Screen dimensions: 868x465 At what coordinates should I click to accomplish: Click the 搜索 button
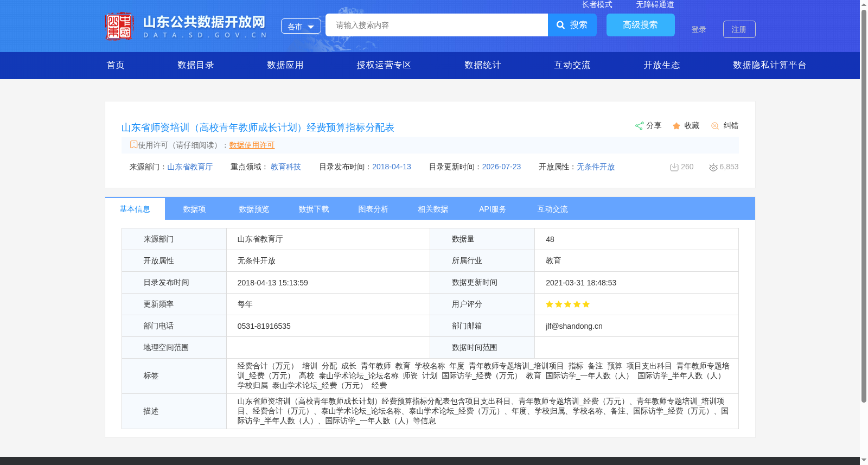click(572, 25)
